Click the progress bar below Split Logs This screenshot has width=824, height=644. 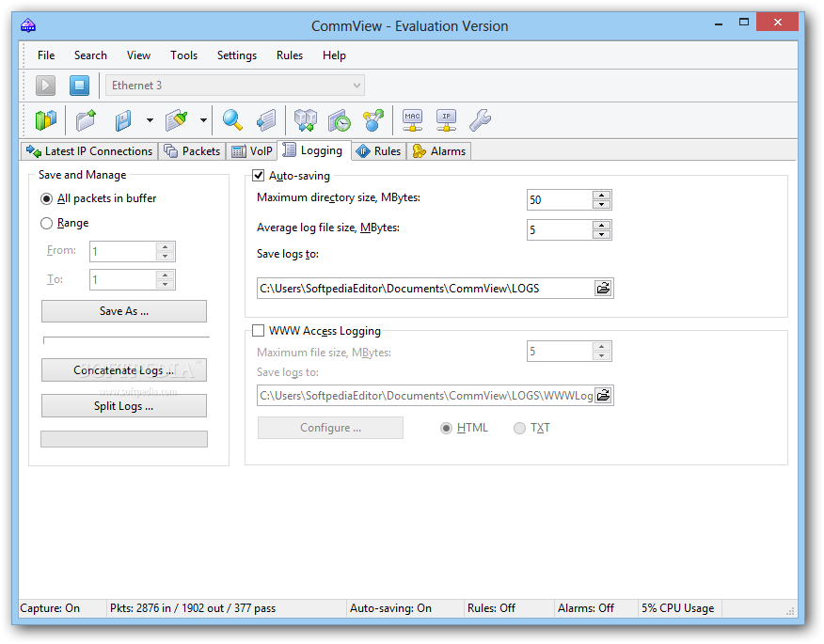click(124, 439)
